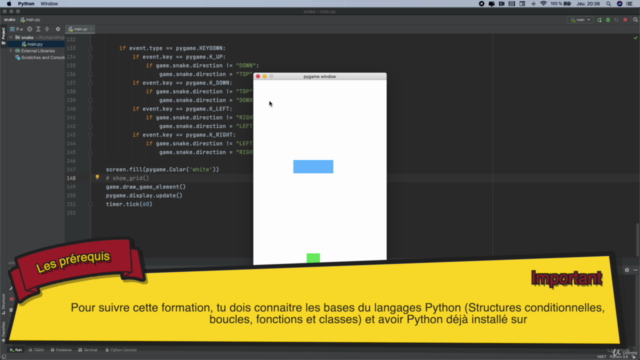The width and height of the screenshot is (640, 360).
Task: Click the bottom-left tool windows toggle icon
Action: (3, 357)
